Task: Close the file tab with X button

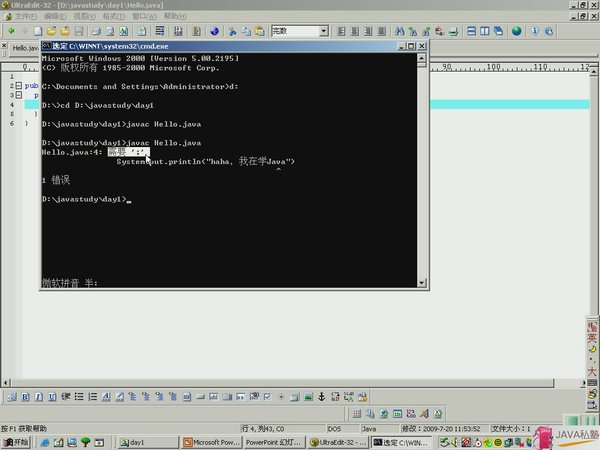Action: point(4,46)
